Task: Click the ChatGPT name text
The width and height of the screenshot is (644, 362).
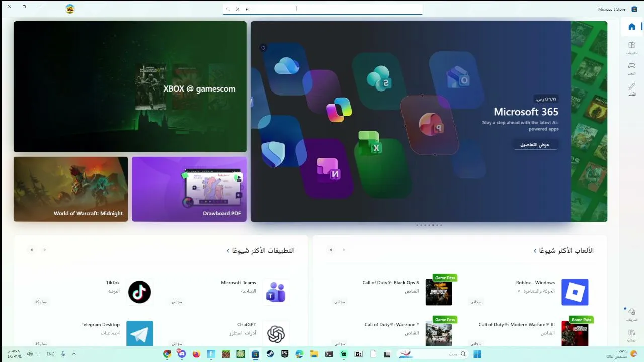Action: (x=247, y=325)
